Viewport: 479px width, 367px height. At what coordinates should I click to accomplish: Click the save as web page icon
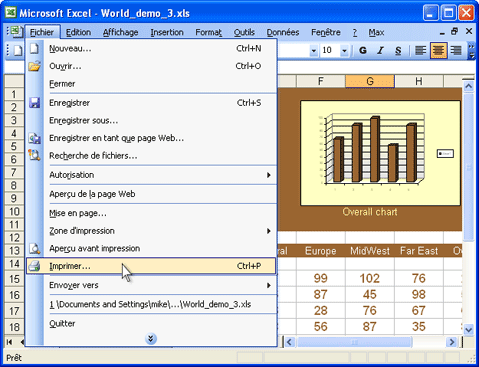[34, 138]
